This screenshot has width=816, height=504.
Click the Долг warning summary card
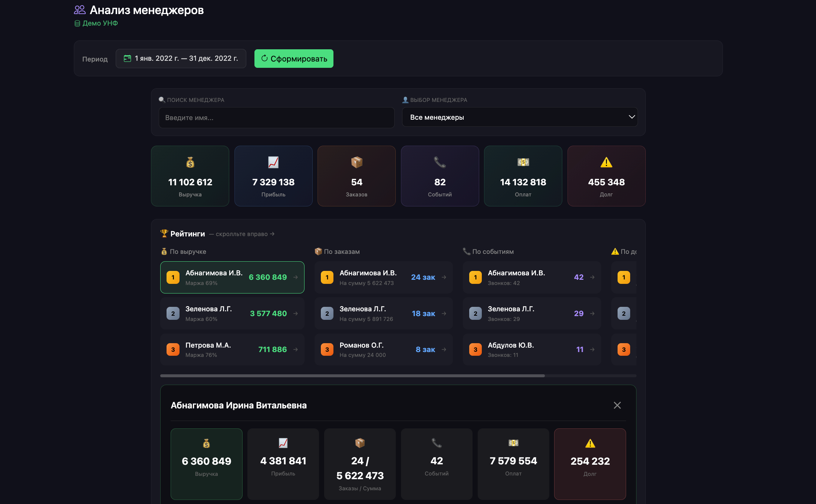click(606, 176)
